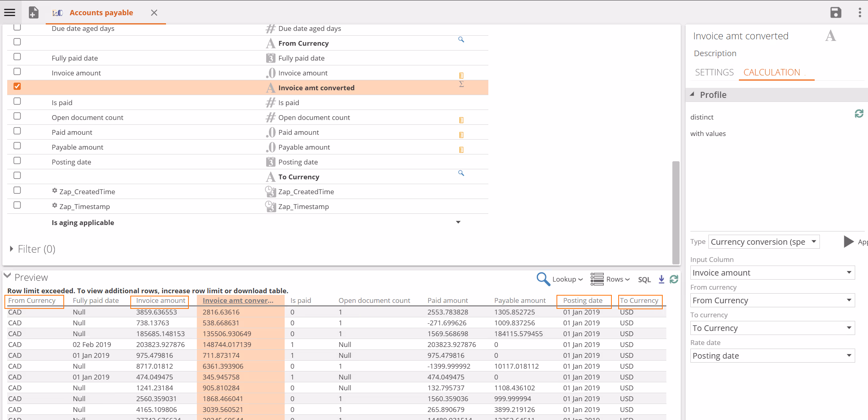
Task: Uncheck the Invoice amt converted checkbox
Action: coord(17,86)
